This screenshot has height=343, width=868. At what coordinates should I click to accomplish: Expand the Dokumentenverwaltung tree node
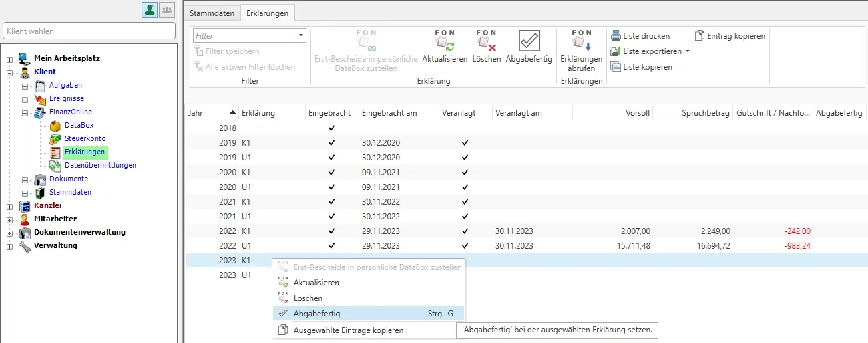(9, 233)
